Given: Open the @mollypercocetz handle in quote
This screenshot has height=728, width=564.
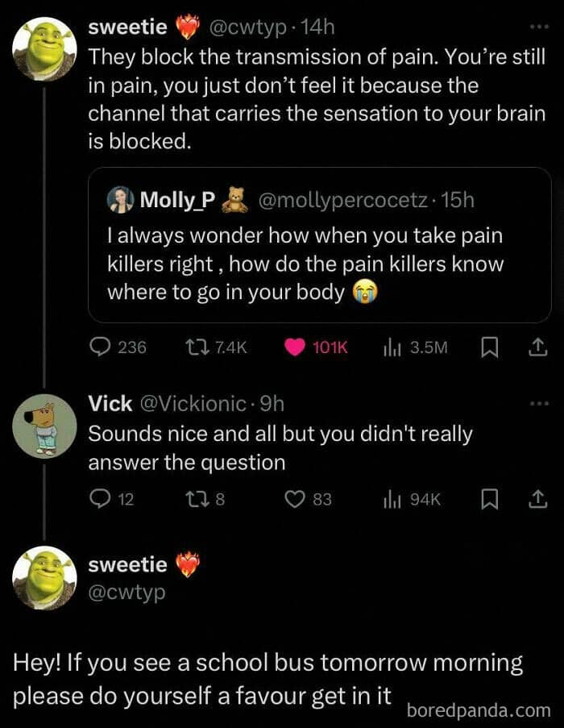Looking at the screenshot, I should (x=342, y=201).
